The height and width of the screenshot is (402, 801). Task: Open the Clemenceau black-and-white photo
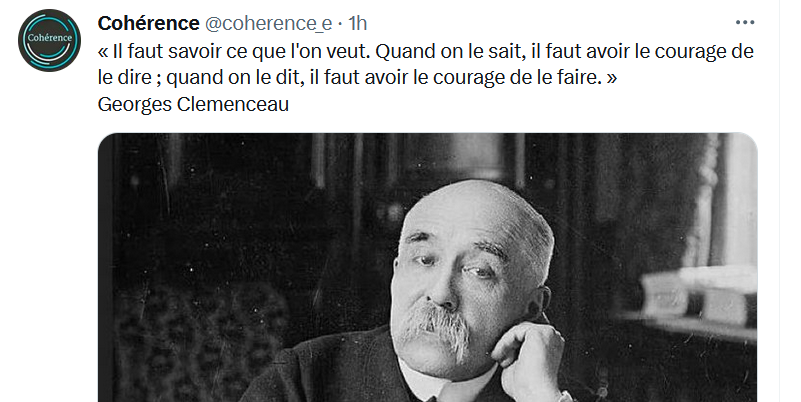point(428,268)
